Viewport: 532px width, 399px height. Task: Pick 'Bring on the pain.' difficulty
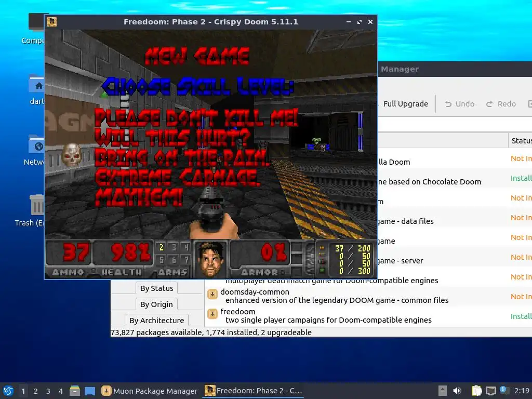(x=181, y=157)
